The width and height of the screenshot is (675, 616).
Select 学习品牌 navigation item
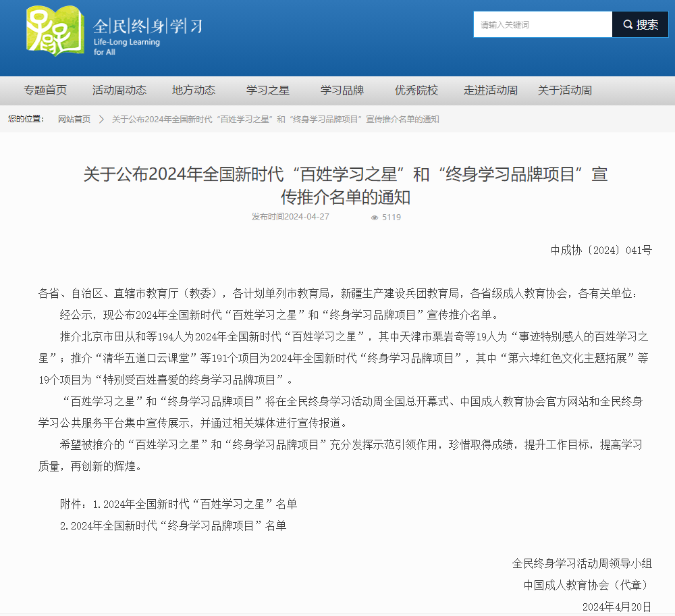point(342,91)
